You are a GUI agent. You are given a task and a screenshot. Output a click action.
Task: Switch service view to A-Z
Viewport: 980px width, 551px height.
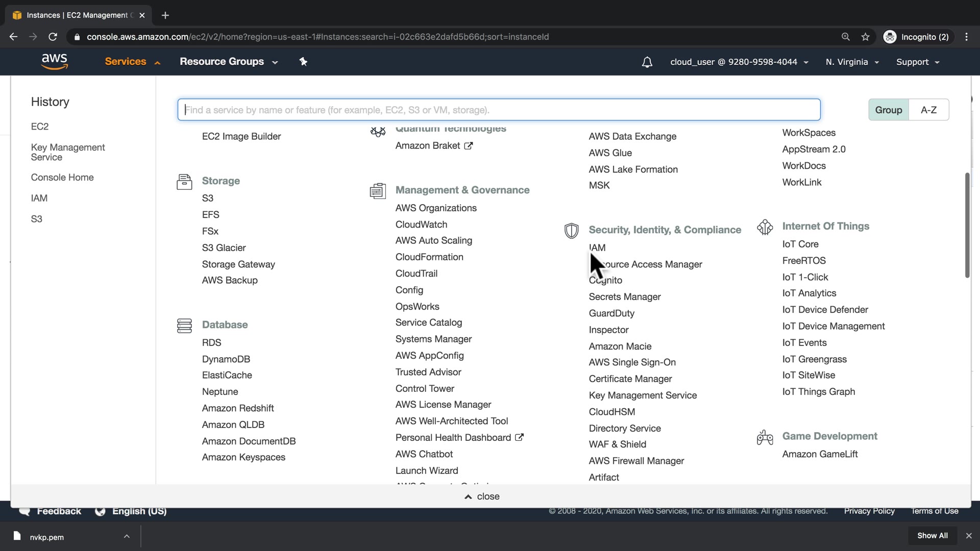[x=928, y=110]
